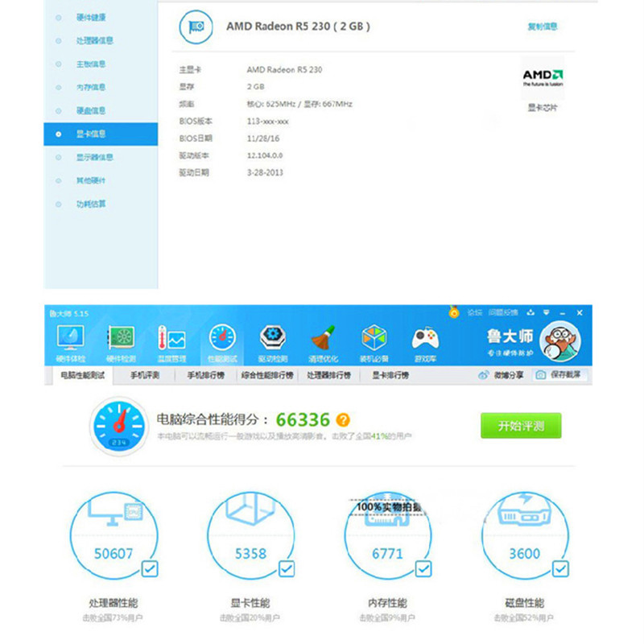
Task: Switch to the 综合性能排行榜 tab
Action: click(x=267, y=375)
